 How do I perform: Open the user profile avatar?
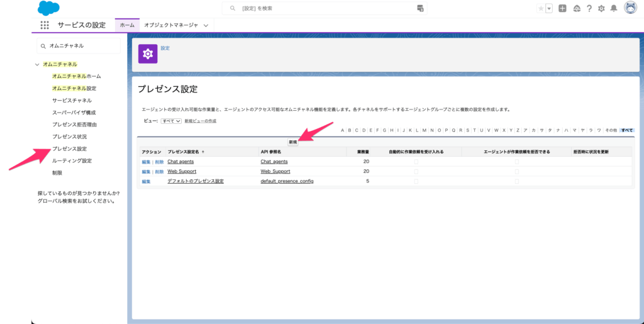[x=630, y=8]
